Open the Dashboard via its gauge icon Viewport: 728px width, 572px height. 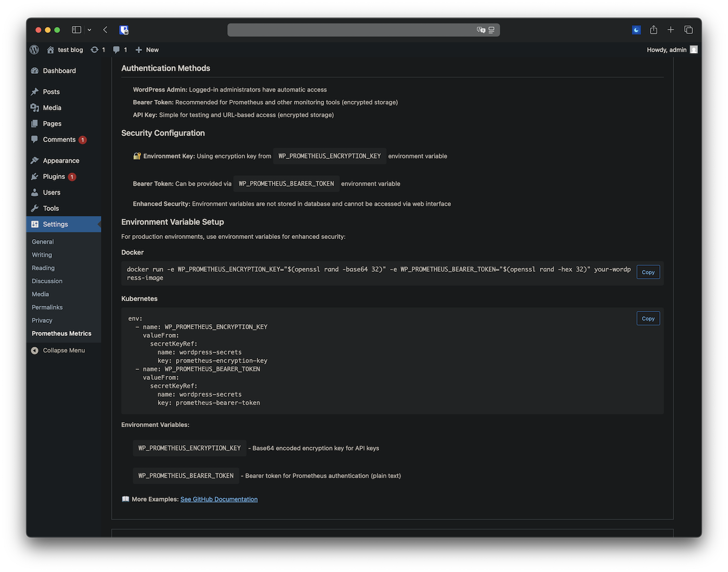pyautogui.click(x=34, y=70)
